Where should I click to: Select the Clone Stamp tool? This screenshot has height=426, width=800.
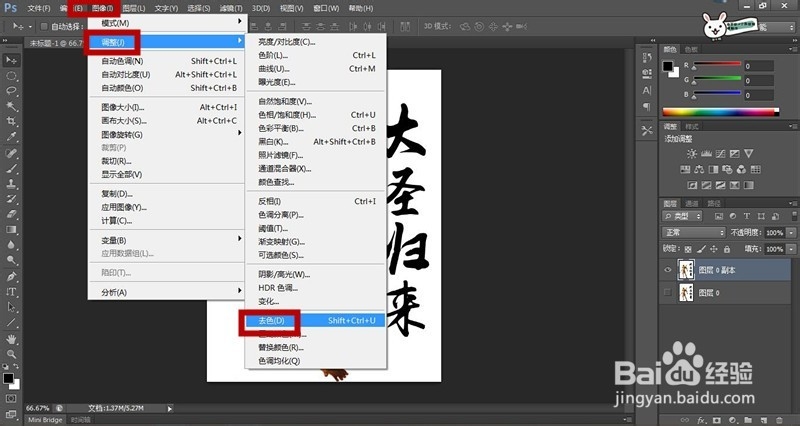point(11,184)
